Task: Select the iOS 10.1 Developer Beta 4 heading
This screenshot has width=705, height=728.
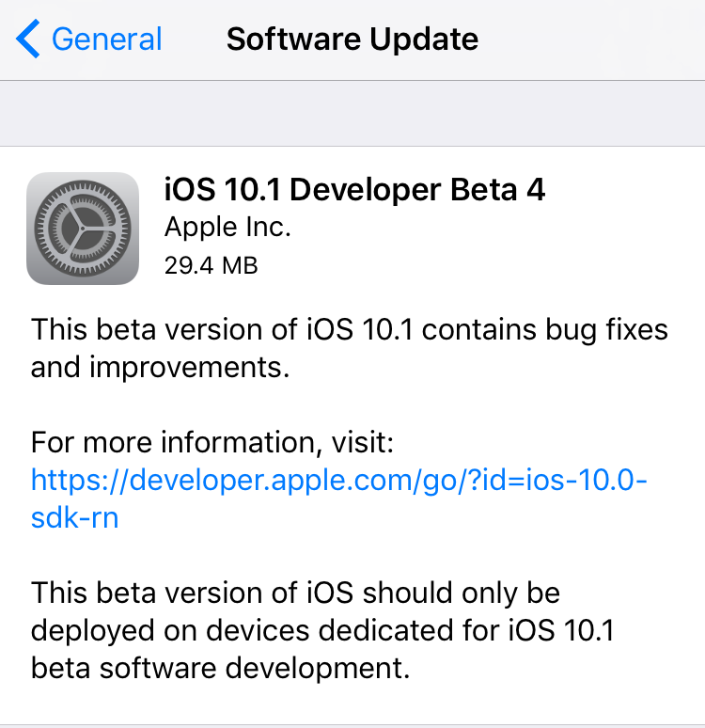Action: [x=354, y=190]
